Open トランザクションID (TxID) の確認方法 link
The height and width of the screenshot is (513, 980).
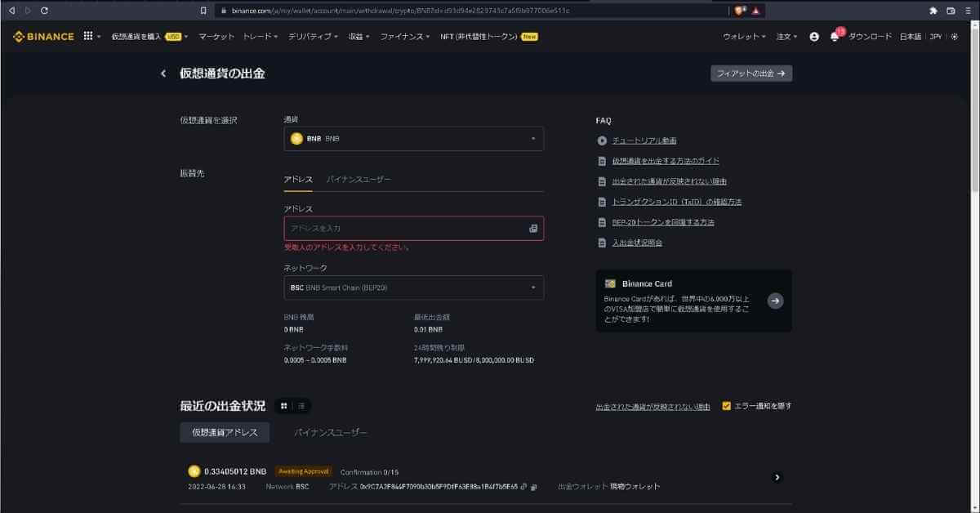point(677,202)
